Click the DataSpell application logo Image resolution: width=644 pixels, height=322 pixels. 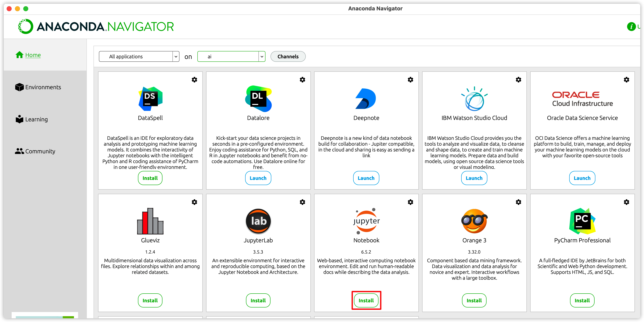pyautogui.click(x=150, y=99)
